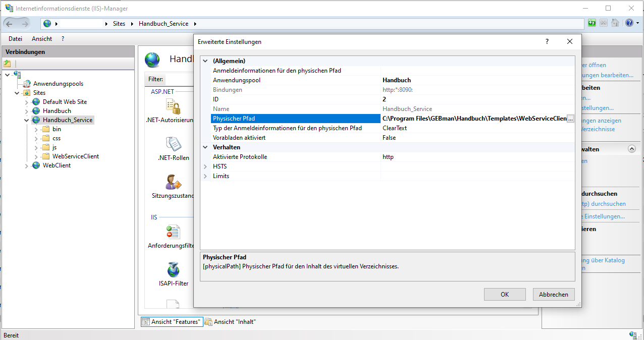Click the Abbrechen button
This screenshot has width=644, height=340.
pos(553,295)
